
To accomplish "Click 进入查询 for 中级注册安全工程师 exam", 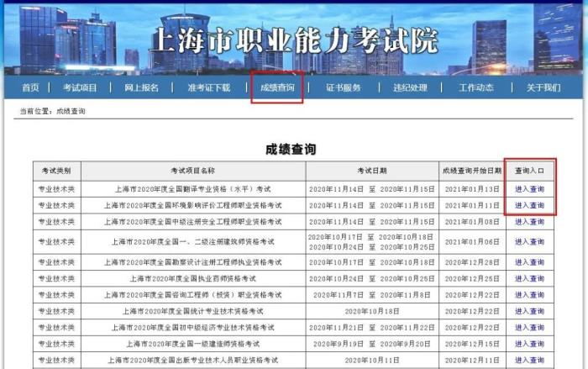I will [x=529, y=222].
